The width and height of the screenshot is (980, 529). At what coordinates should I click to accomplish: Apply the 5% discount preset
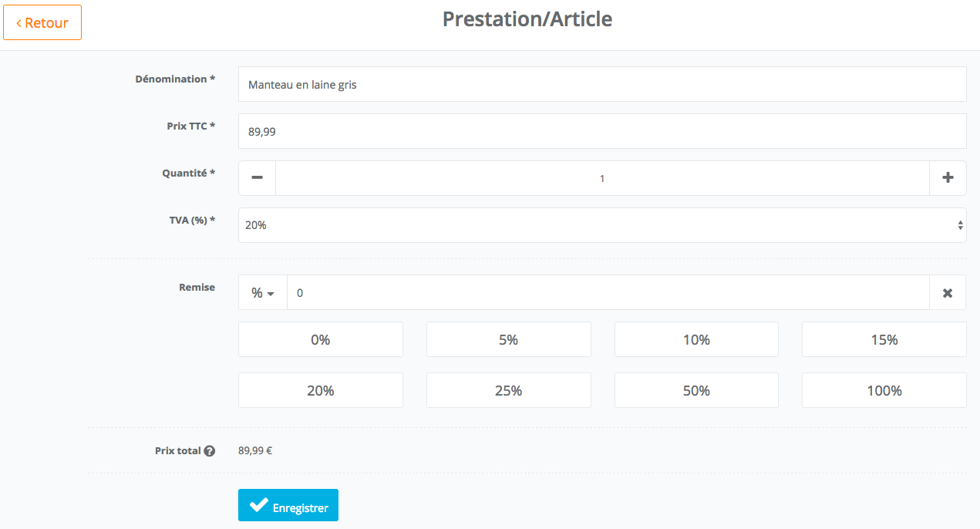(508, 339)
